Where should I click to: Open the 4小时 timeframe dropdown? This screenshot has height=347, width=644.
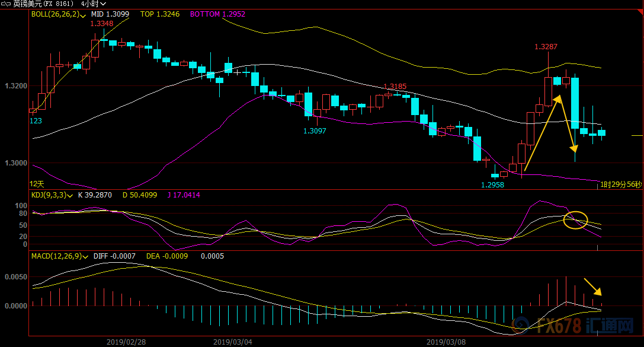pyautogui.click(x=94, y=4)
